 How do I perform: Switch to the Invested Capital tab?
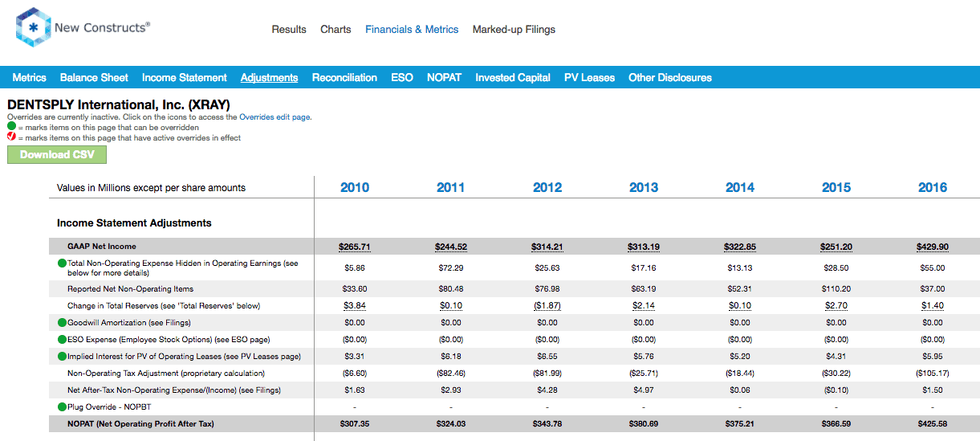[513, 78]
